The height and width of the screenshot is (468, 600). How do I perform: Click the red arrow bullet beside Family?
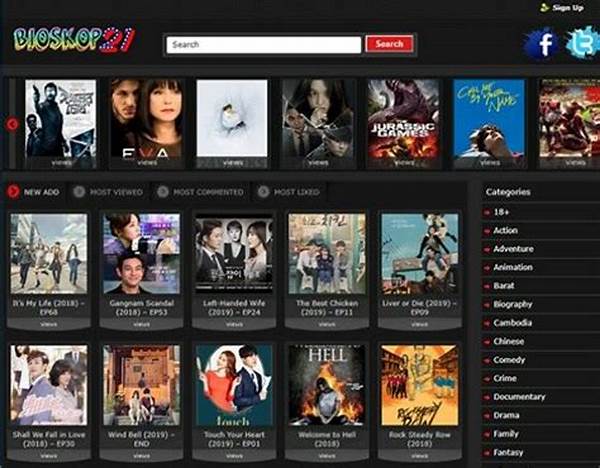(487, 434)
